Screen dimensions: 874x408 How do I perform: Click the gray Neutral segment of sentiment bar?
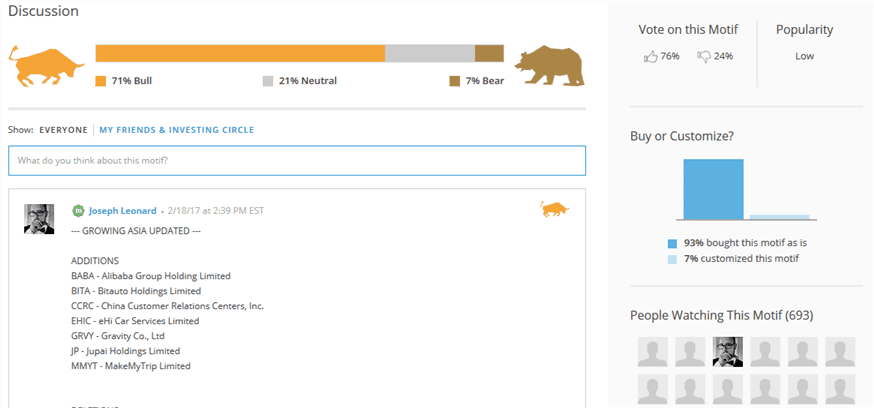tap(429, 53)
